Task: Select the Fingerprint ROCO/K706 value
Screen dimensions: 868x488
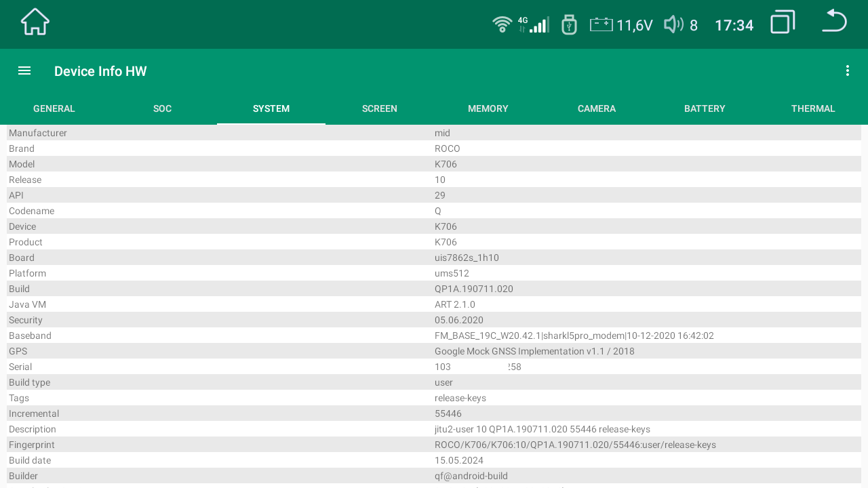Action: click(x=575, y=445)
